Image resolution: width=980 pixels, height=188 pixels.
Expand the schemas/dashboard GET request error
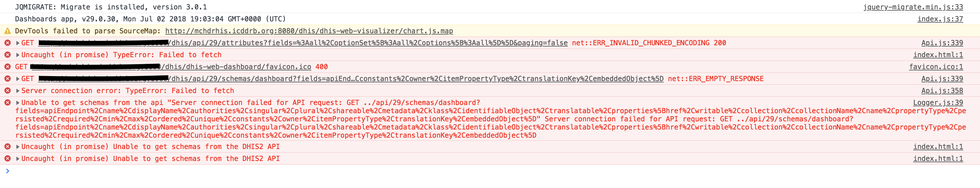coord(18,79)
